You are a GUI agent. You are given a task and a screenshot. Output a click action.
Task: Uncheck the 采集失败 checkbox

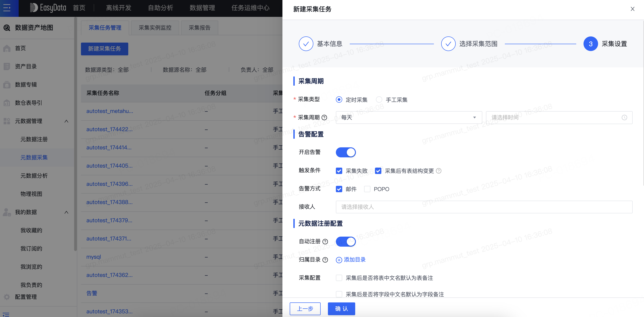click(339, 171)
